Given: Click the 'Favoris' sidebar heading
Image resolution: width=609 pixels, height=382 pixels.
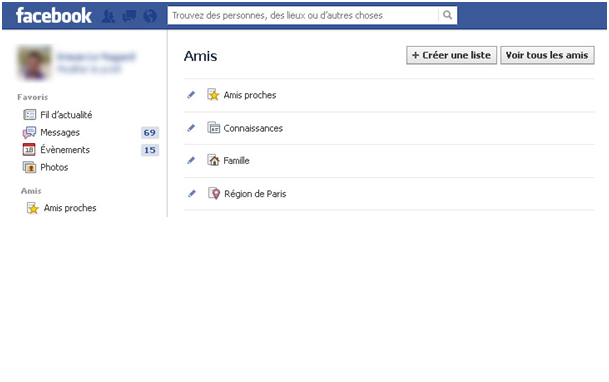Looking at the screenshot, I should click(x=33, y=97).
